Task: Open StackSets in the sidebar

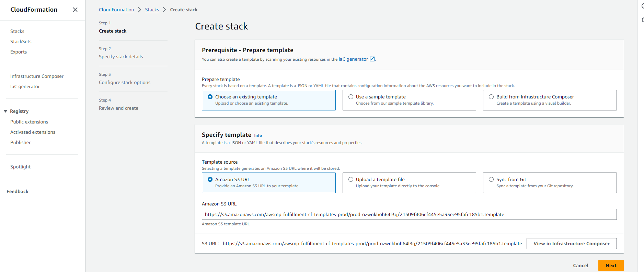Action: click(x=21, y=42)
